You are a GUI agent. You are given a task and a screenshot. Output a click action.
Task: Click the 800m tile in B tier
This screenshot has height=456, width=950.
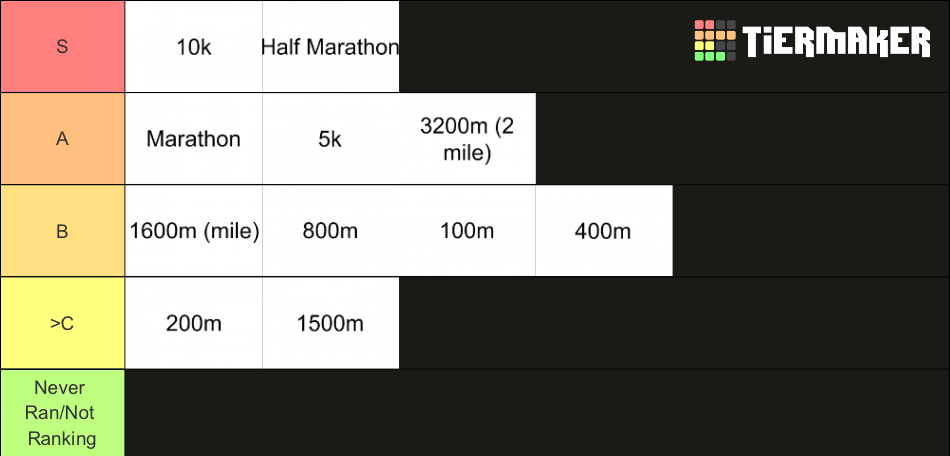pos(331,231)
